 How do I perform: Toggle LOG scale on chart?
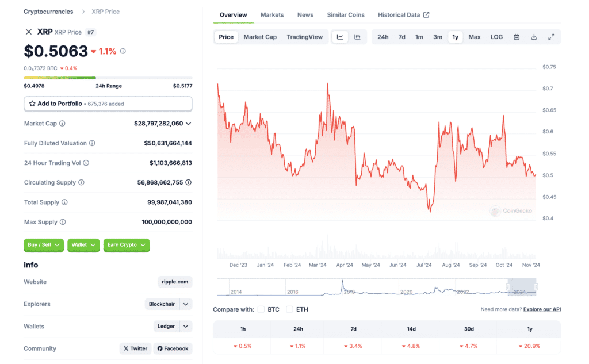click(496, 37)
